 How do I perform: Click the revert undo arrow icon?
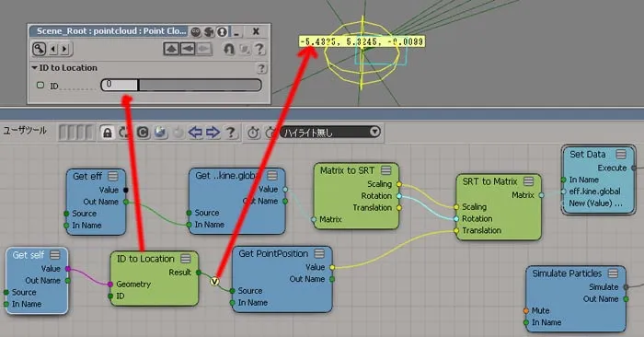tap(229, 50)
